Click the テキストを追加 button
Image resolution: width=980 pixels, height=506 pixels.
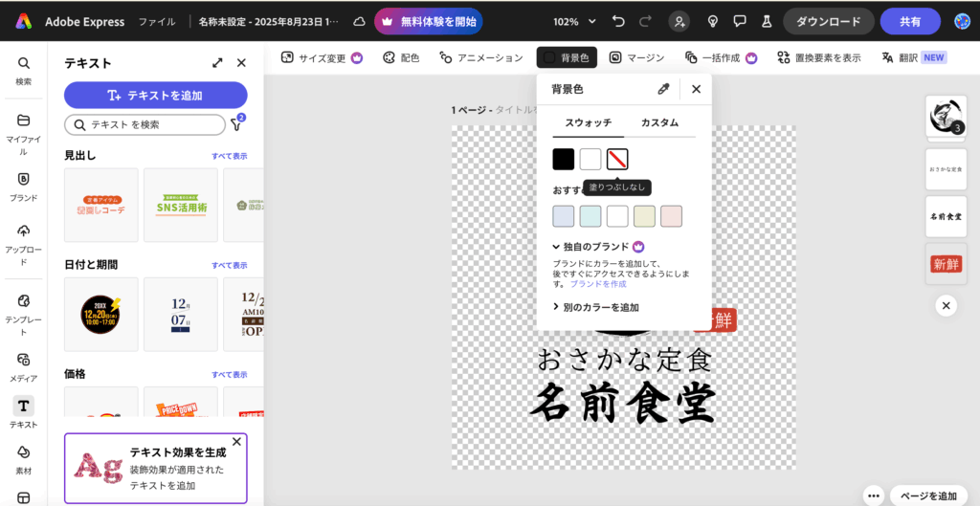tap(155, 95)
